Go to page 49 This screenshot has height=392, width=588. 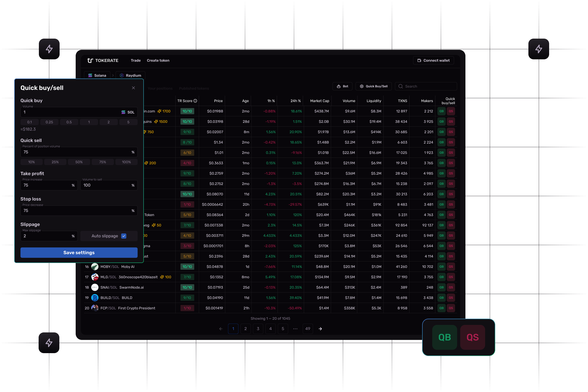[308, 329]
